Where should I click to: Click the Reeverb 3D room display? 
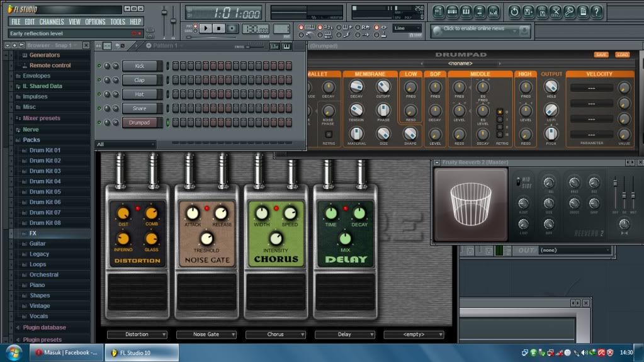pos(471,204)
